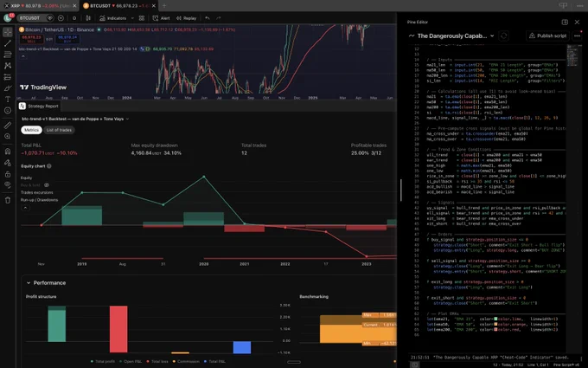Click the BTCUSDT symbol search field

coord(32,18)
